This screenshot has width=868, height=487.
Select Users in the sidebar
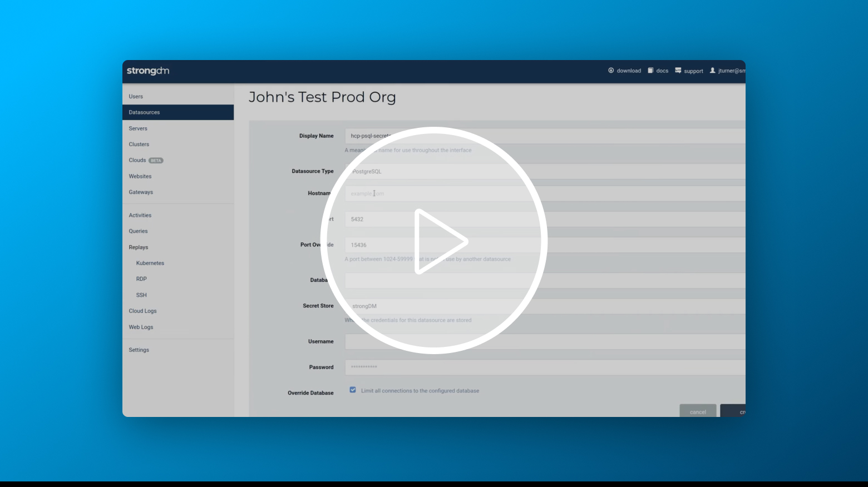[x=136, y=96]
